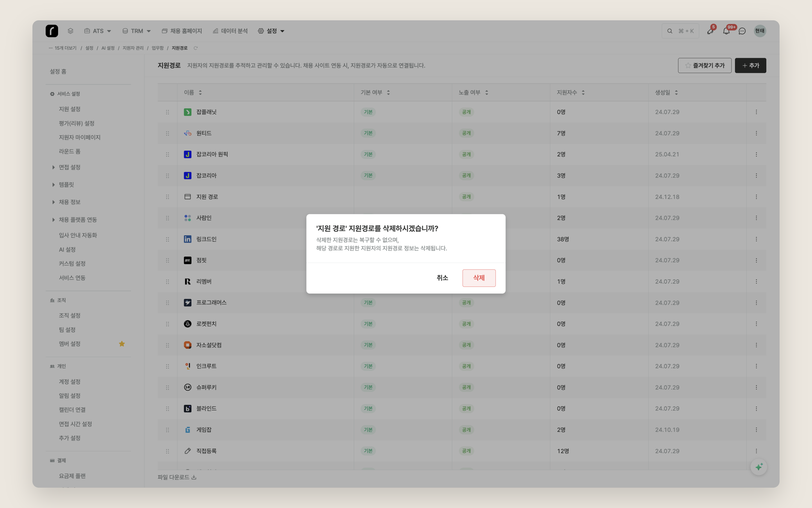Screen dimensions: 812x508
Task: Expand the 채용 플랫폼 연동 section
Action: pyautogui.click(x=53, y=220)
